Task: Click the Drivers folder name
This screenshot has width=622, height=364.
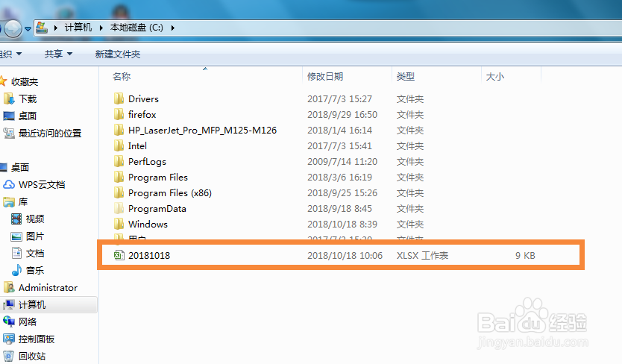Action: point(144,98)
